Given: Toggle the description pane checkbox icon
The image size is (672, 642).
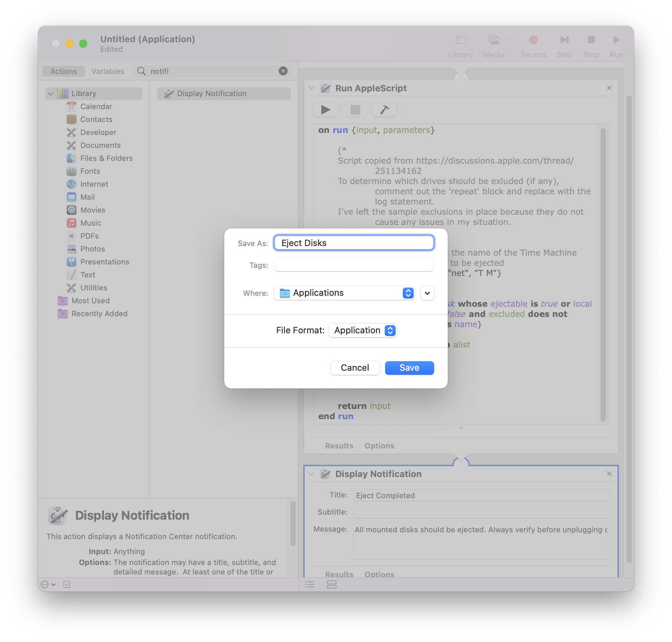Looking at the screenshot, I should coord(67,584).
